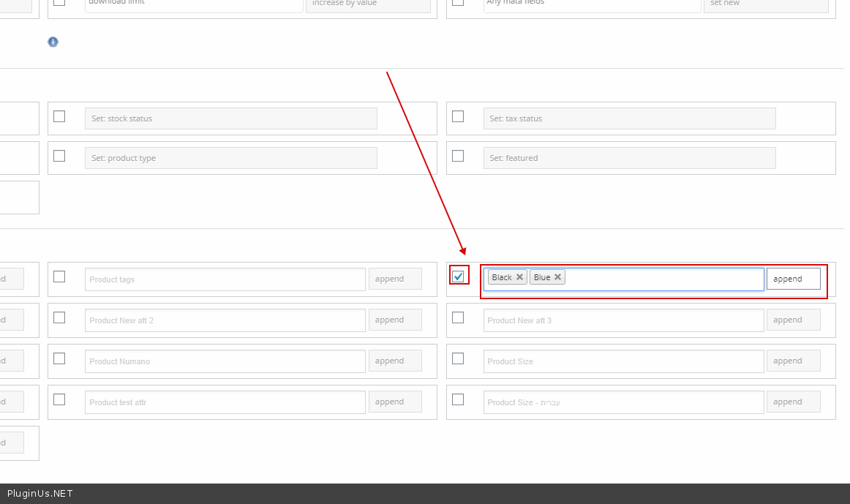Open append dropdown beside Product tags field
Image resolution: width=850 pixels, height=504 pixels.
point(395,279)
